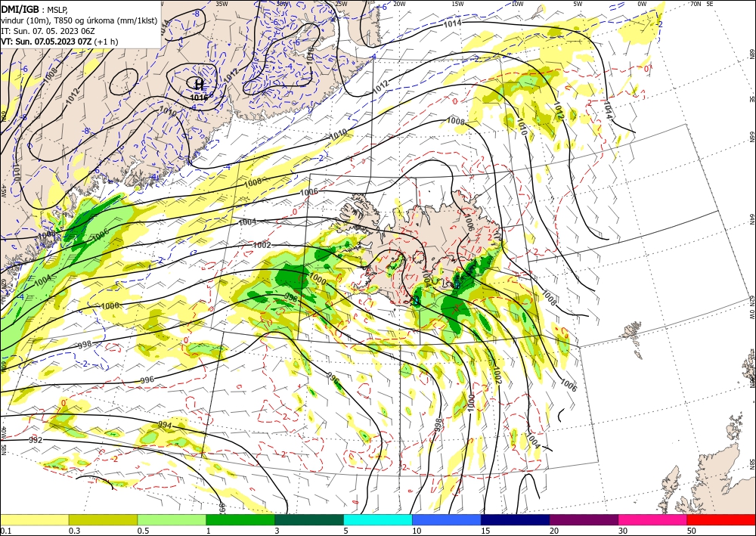The width and height of the screenshot is (756, 536).
Task: Click the red 50+ mm legend swatch
Action: tap(721, 519)
